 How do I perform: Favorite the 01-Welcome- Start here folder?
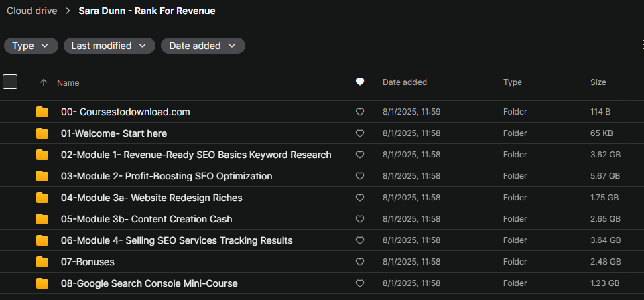click(x=360, y=133)
